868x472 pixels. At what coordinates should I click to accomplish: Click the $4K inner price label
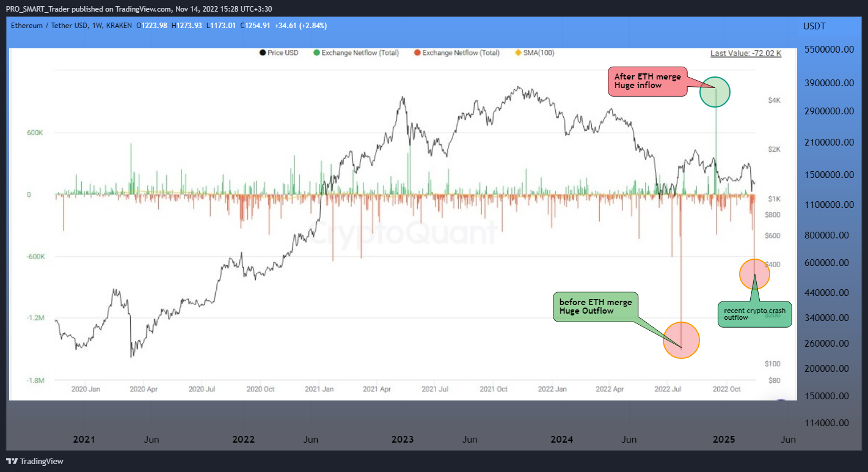tap(775, 100)
